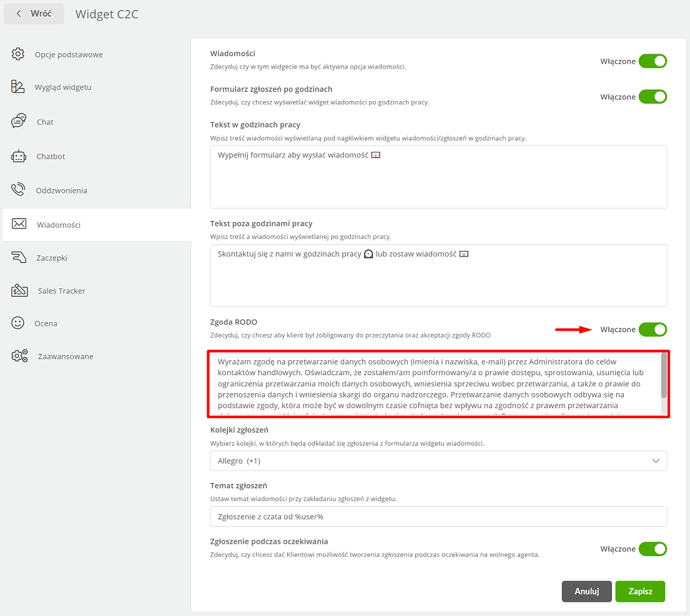Click the Zaczepki hand icon

19,257
